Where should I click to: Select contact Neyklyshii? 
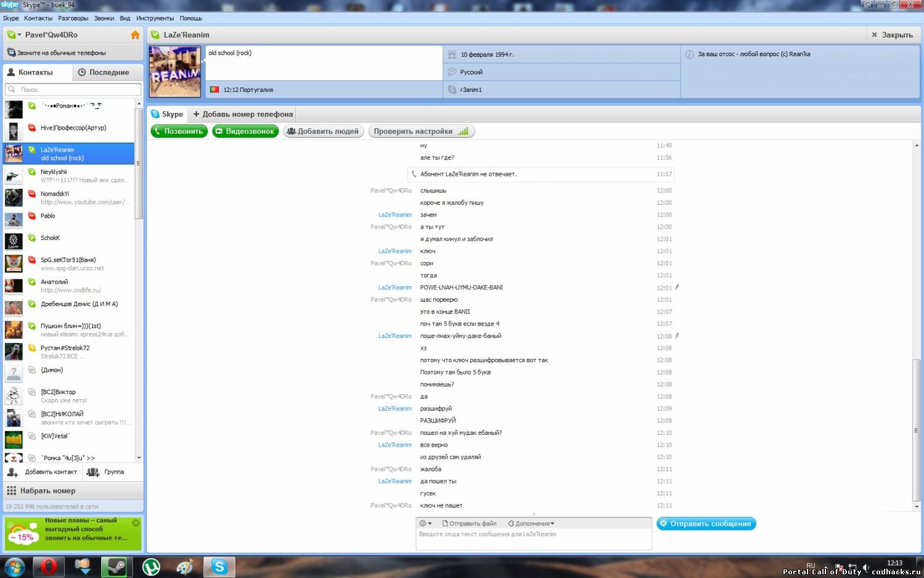pyautogui.click(x=69, y=176)
